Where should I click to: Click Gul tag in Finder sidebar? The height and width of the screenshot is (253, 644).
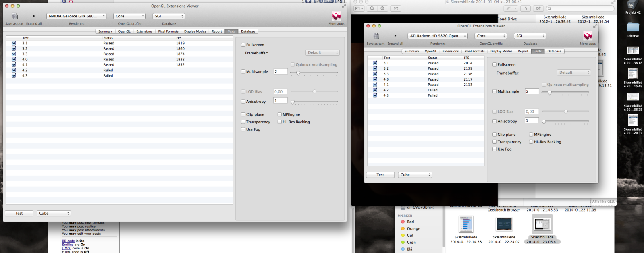[410, 235]
